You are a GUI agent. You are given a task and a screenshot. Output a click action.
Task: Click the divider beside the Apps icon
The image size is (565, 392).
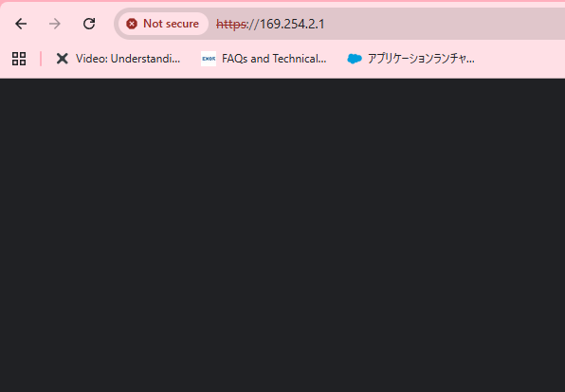[41, 59]
